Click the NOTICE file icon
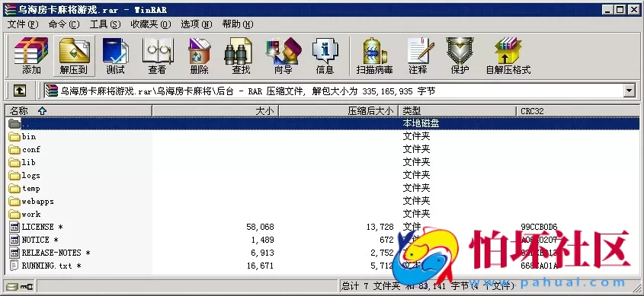 tap(14, 240)
